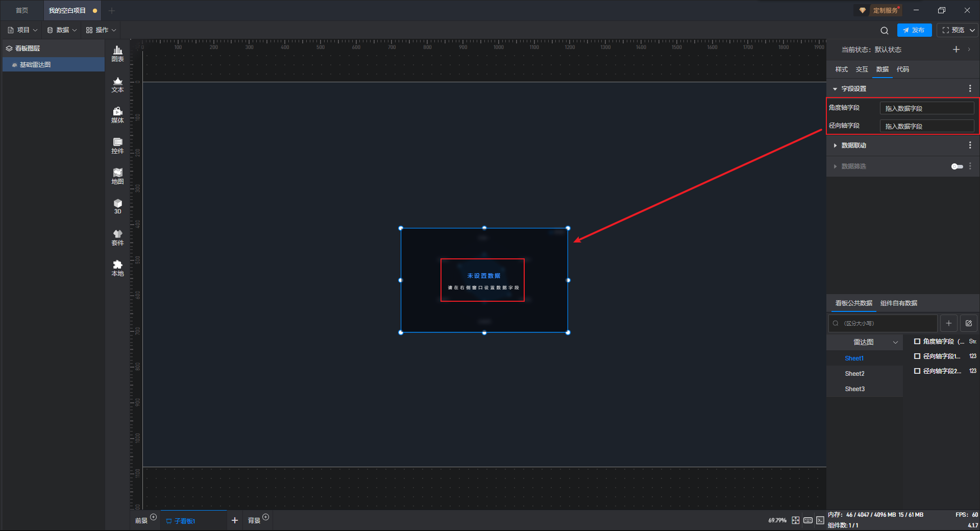Add a foreground layer via 前景 plus
980x531 pixels.
[x=154, y=517]
